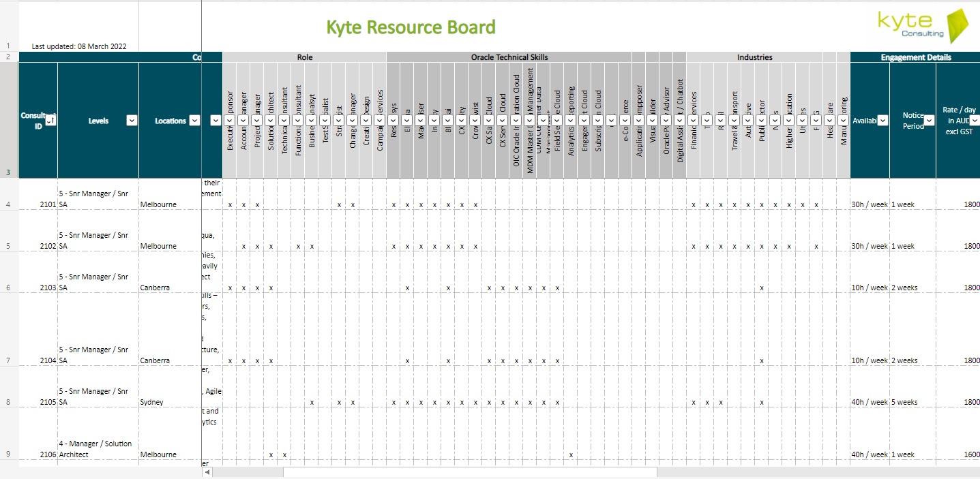The image size is (980, 479).
Task: Open the Consultant ID filter dropdown
Action: [50, 121]
